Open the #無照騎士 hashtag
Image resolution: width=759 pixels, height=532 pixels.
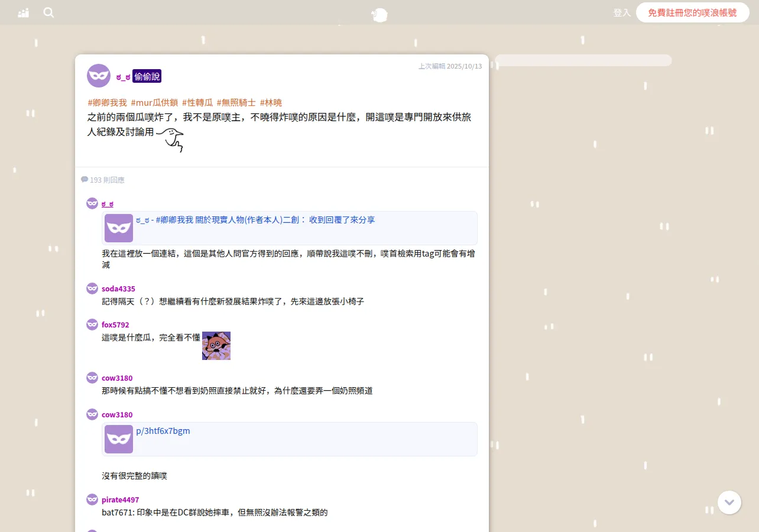(236, 102)
